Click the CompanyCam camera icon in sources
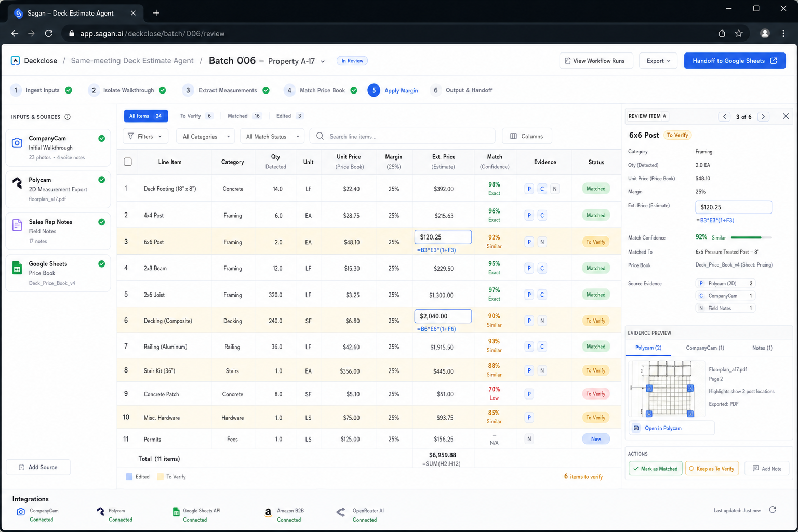The width and height of the screenshot is (798, 532). pos(17,142)
